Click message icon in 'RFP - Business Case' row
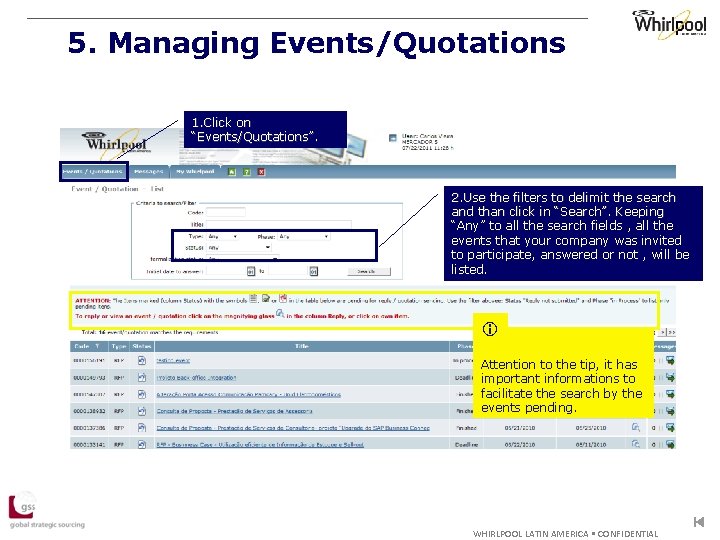 670,444
